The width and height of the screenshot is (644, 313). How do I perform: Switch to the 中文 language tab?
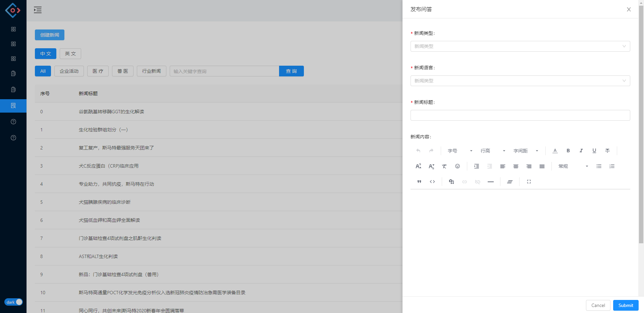tap(46, 54)
